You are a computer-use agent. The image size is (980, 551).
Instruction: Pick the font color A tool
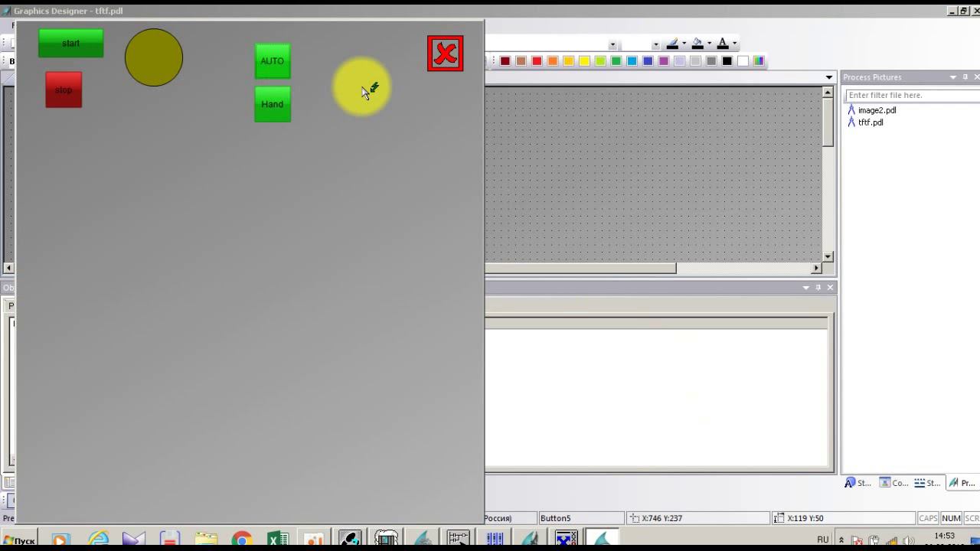click(723, 44)
